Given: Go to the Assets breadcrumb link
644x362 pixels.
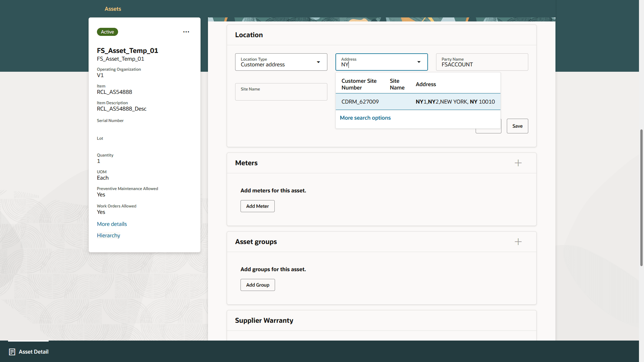Looking at the screenshot, I should click(x=113, y=9).
